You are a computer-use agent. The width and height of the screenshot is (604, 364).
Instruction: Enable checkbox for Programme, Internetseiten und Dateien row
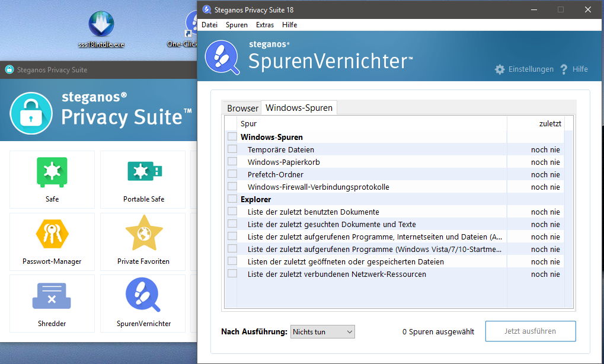(232, 236)
